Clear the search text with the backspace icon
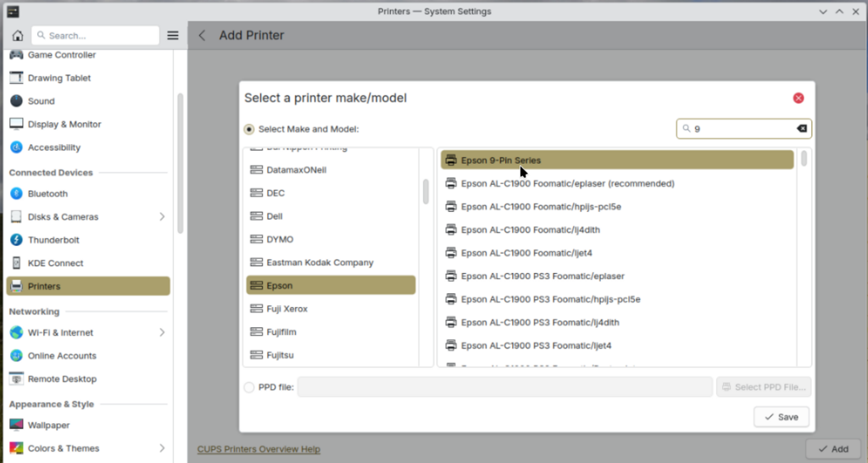 (x=802, y=129)
